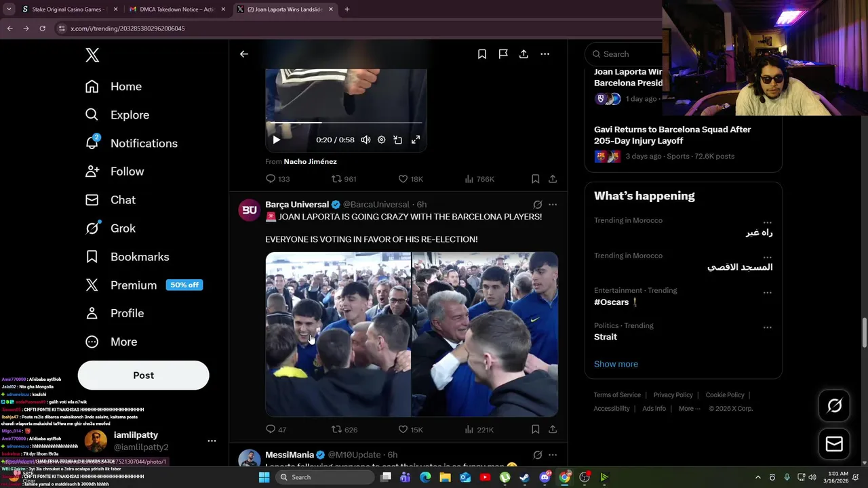The width and height of the screenshot is (868, 488).
Task: Open more options on MessiMania post
Action: (x=553, y=455)
